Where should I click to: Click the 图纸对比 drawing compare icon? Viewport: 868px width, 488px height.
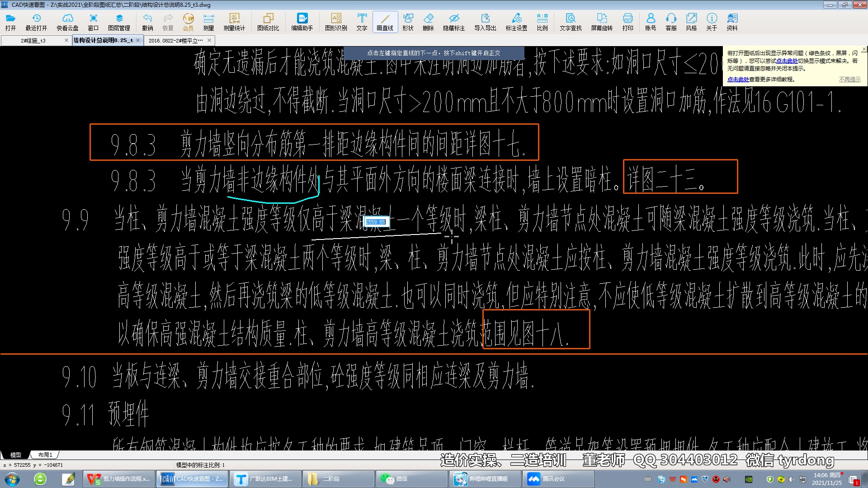[x=268, y=22]
